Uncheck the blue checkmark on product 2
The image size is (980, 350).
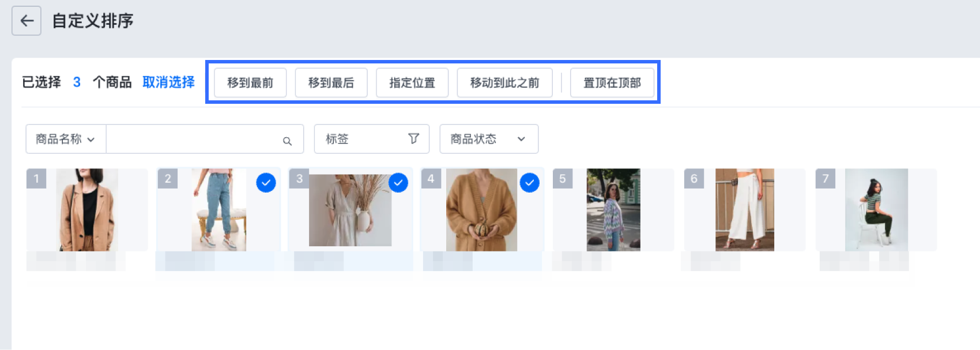tap(266, 183)
